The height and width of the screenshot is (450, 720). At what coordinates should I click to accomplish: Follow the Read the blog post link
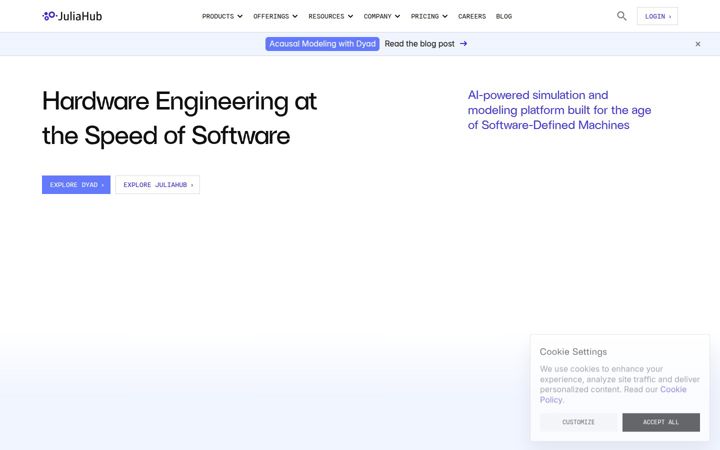[419, 44]
